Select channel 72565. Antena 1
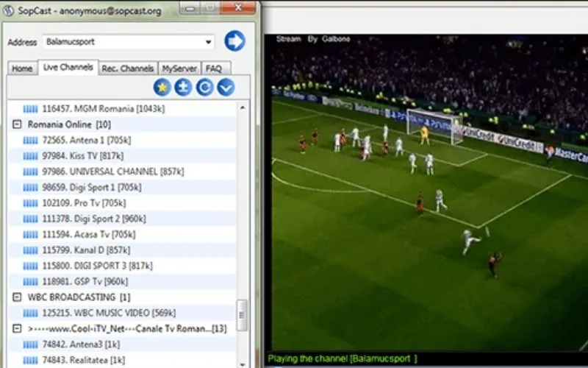Image resolution: width=588 pixels, height=368 pixels. [x=87, y=141]
